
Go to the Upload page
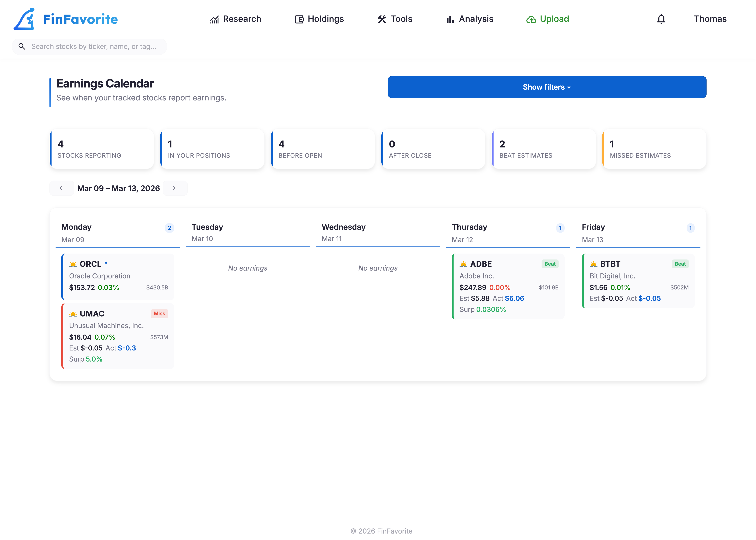coord(548,19)
